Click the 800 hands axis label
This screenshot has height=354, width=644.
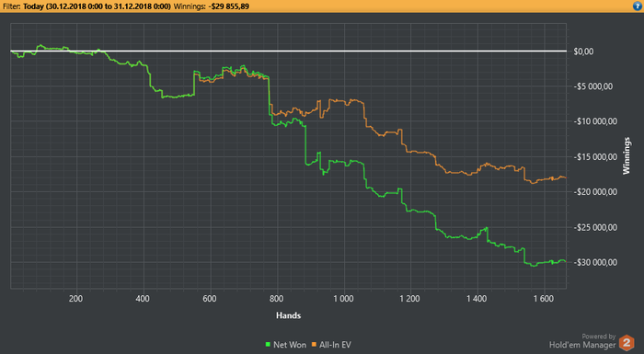click(x=276, y=299)
